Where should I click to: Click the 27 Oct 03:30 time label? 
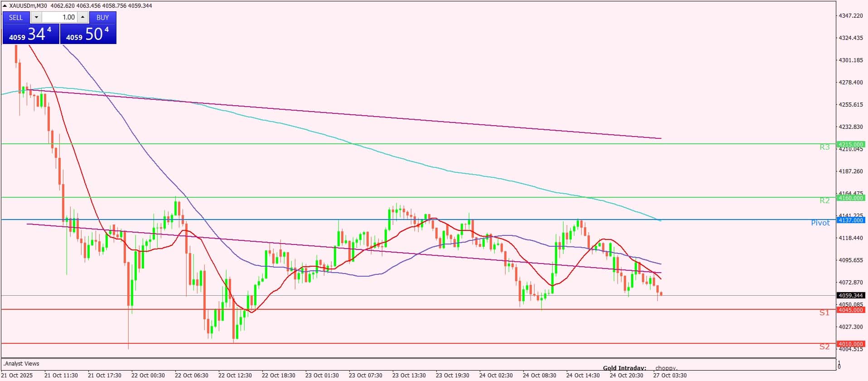(670, 375)
